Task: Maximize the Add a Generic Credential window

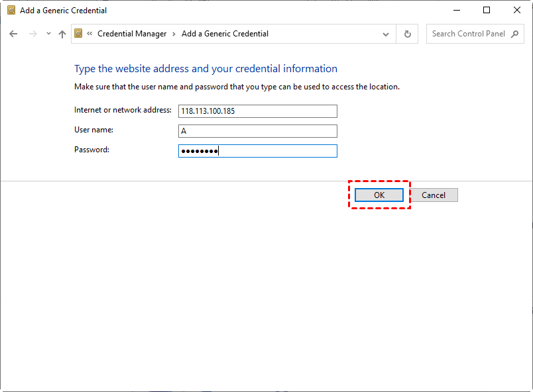Action: coord(487,11)
